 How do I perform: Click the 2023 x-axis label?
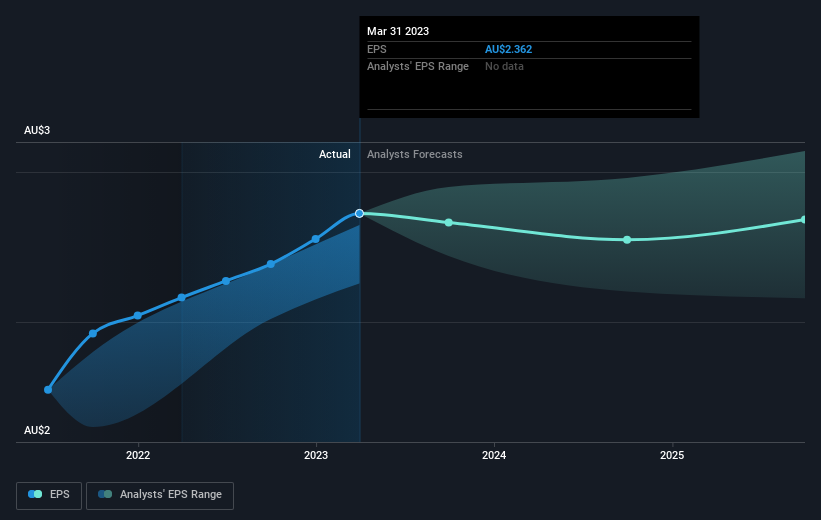click(316, 455)
